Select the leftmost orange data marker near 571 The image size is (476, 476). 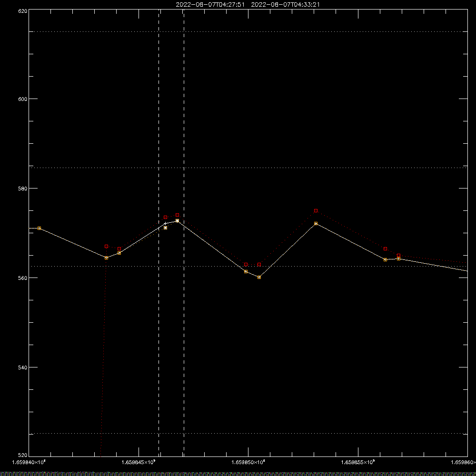click(x=39, y=228)
